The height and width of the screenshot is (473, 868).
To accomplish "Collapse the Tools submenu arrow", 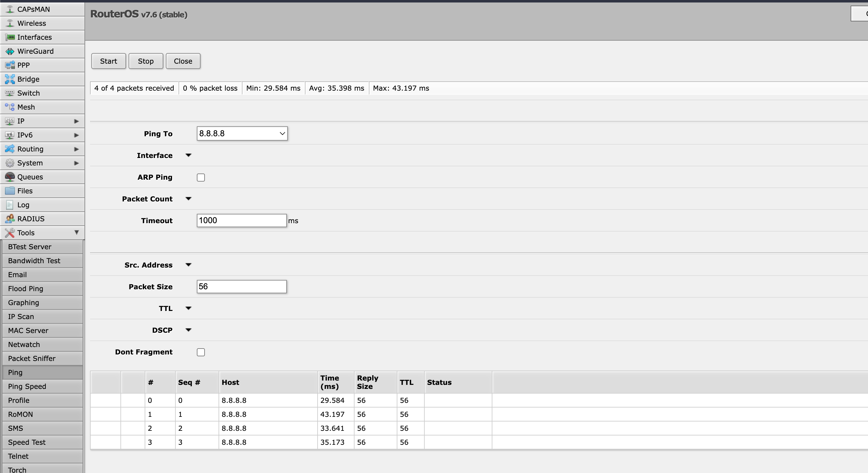I will [76, 232].
